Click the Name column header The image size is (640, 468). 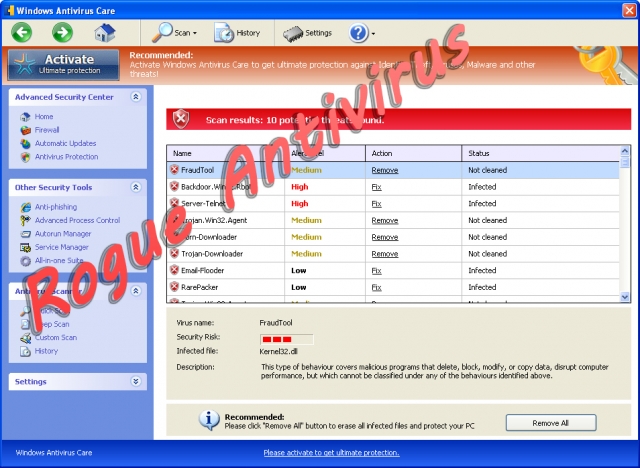click(x=225, y=153)
